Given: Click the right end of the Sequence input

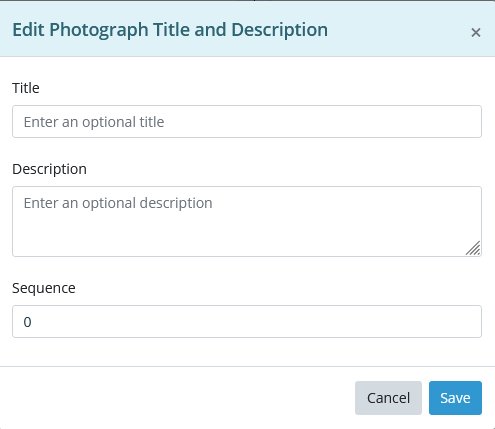Looking at the screenshot, I should point(460,322).
